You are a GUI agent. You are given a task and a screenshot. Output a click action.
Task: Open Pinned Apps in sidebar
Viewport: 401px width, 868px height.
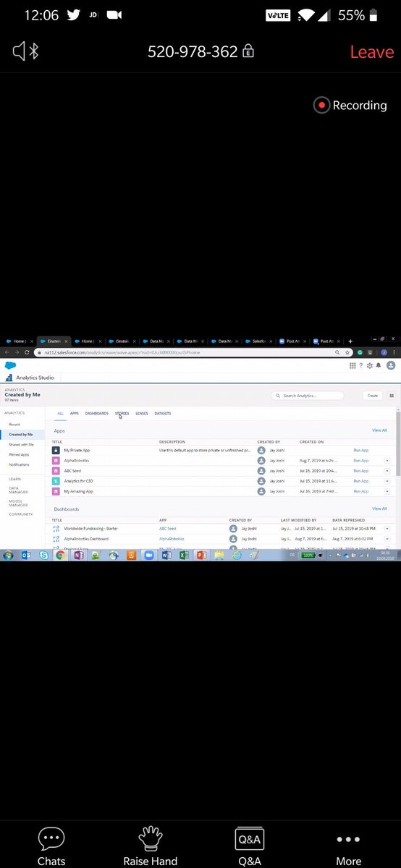pyautogui.click(x=20, y=454)
